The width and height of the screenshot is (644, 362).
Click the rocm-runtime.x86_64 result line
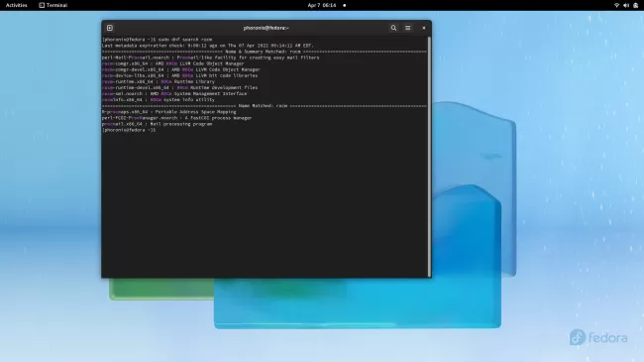click(x=159, y=81)
